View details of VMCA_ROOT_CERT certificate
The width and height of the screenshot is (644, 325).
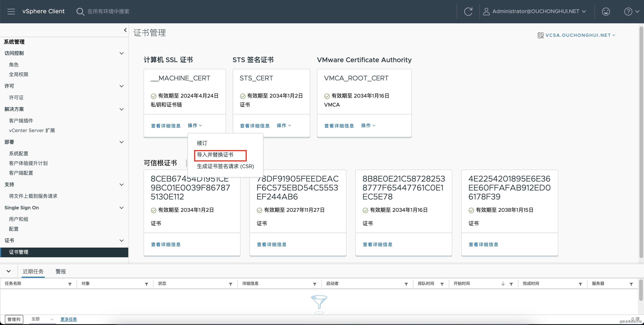pyautogui.click(x=339, y=126)
